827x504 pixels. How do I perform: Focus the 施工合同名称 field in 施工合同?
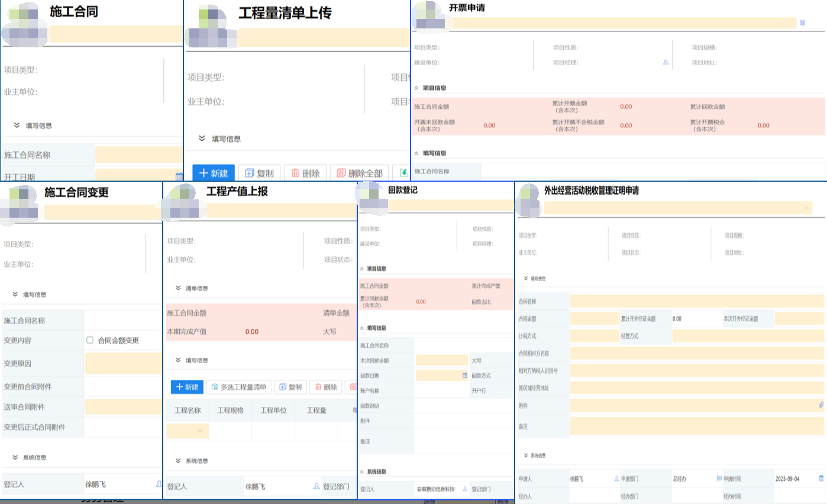pyautogui.click(x=139, y=156)
